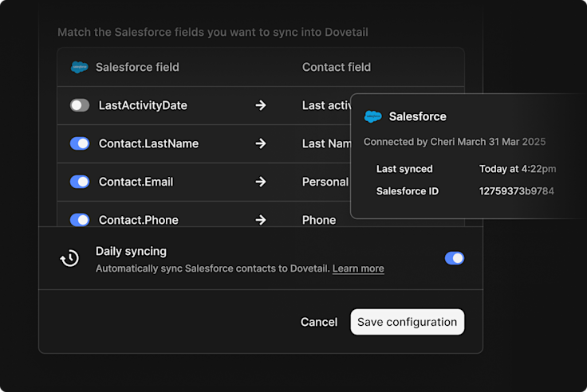Screen dimensions: 587x392
Task: Click the Salesforce logo in the connection popup
Action: pyautogui.click(x=373, y=116)
